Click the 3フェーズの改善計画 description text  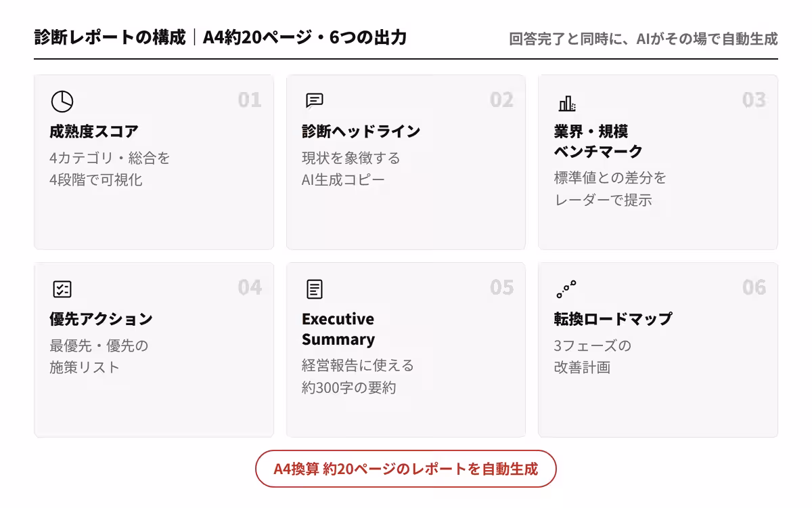pos(592,356)
